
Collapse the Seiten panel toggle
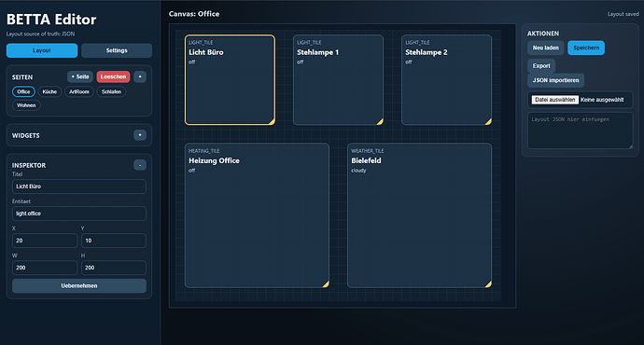(x=140, y=76)
